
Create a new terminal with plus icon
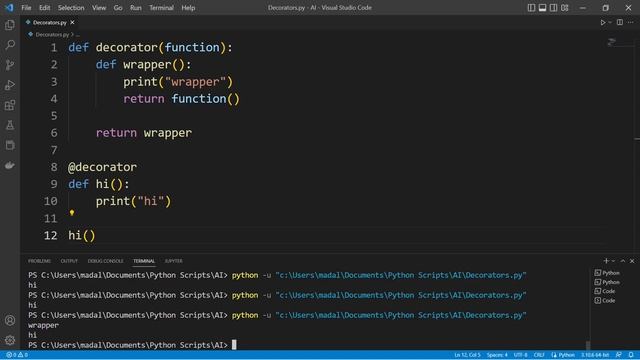(606, 261)
